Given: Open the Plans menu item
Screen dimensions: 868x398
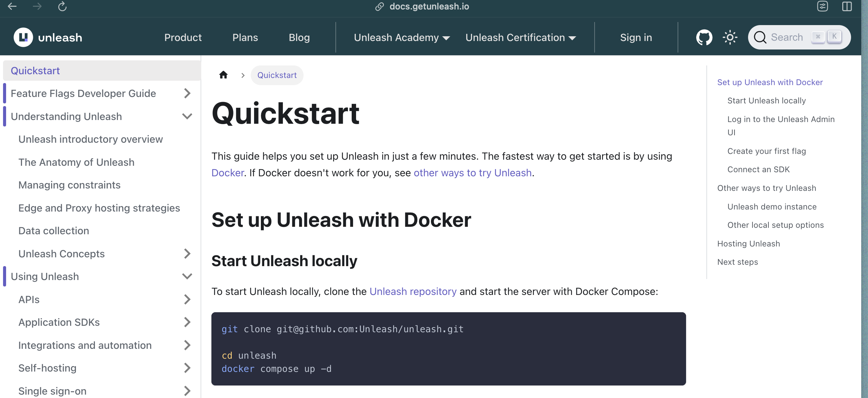Looking at the screenshot, I should (x=245, y=37).
